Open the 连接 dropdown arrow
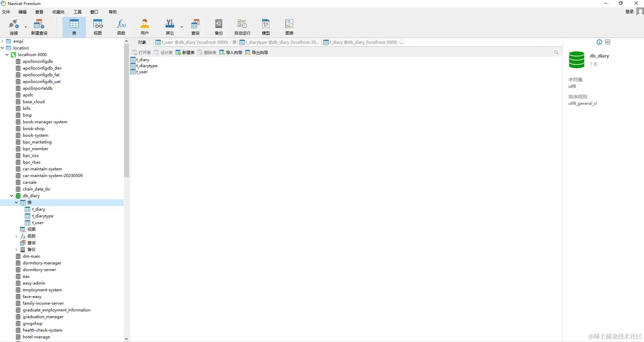This screenshot has width=644, height=342. 26,27
